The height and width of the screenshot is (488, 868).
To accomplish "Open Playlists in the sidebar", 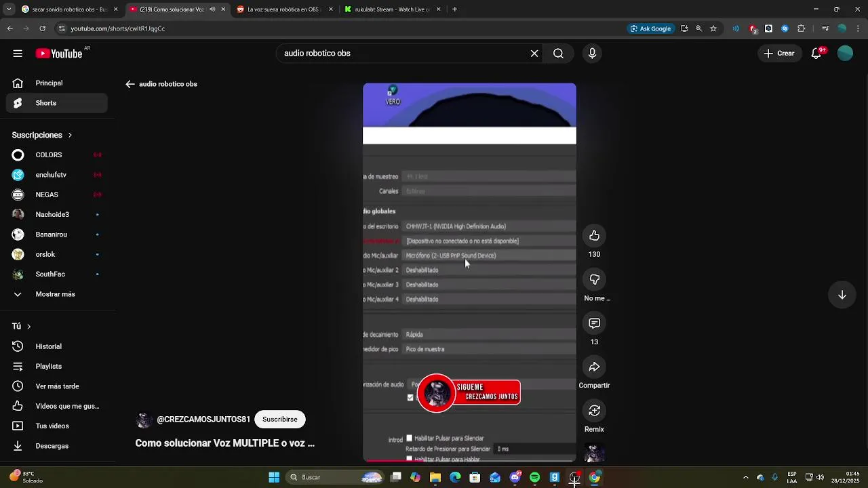I will tap(57, 367).
